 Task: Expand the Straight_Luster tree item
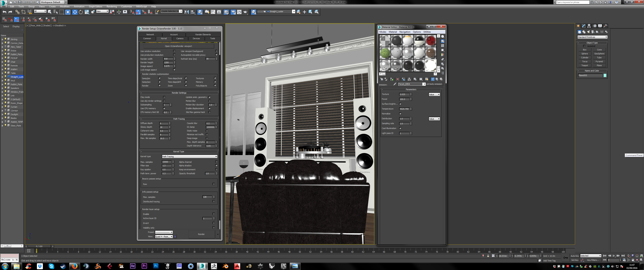[2, 77]
